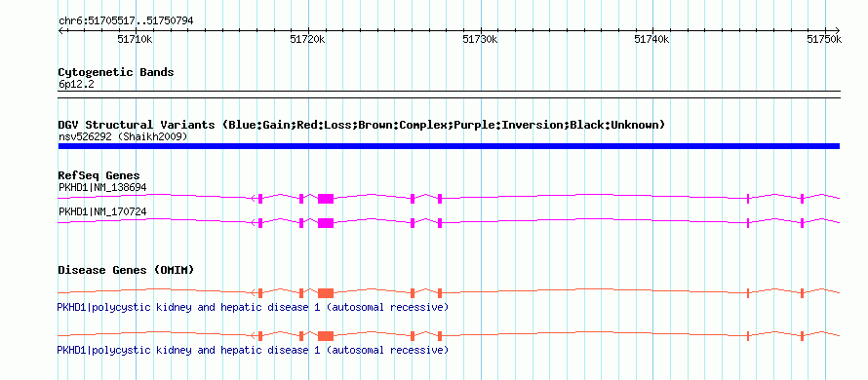The image size is (868, 380).
Task: Click the PKHD1|NM_138694 transcript label
Action: coord(102,187)
